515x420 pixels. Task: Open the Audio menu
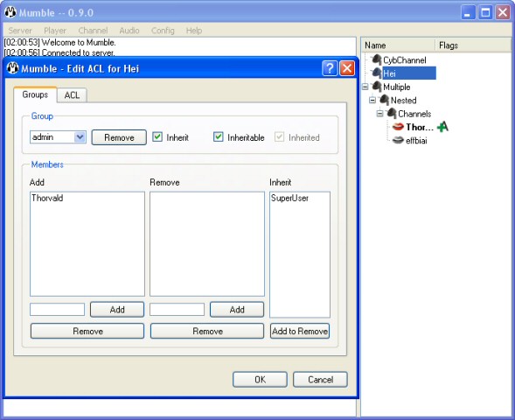click(x=129, y=31)
